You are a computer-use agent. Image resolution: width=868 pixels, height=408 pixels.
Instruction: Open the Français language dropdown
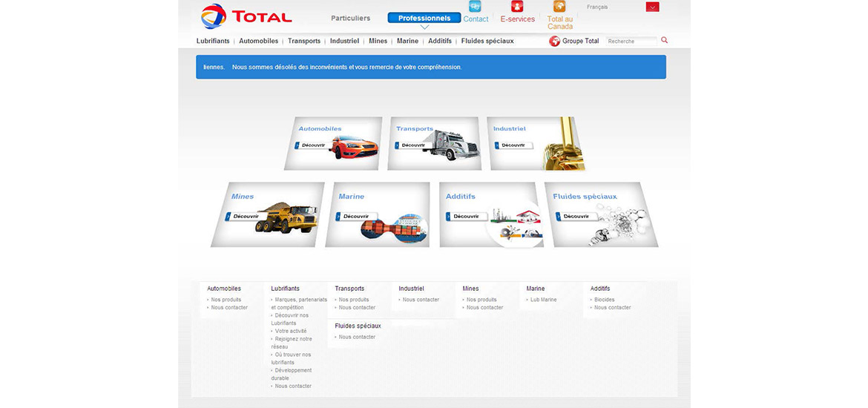652,7
